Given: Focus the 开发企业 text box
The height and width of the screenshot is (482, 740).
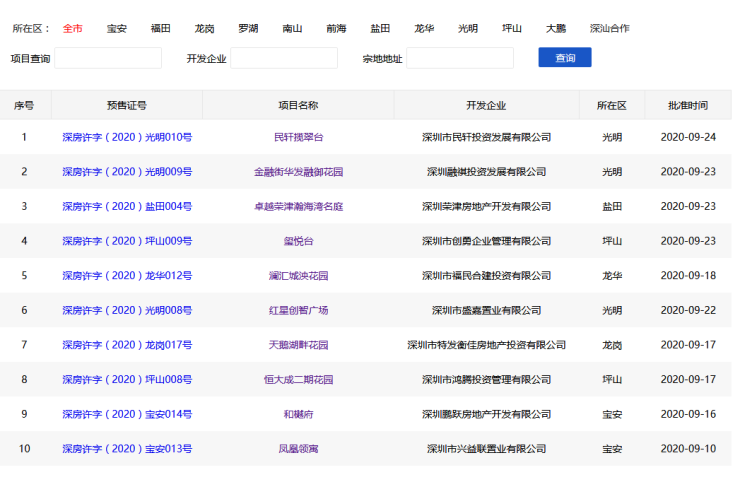Looking at the screenshot, I should (284, 58).
